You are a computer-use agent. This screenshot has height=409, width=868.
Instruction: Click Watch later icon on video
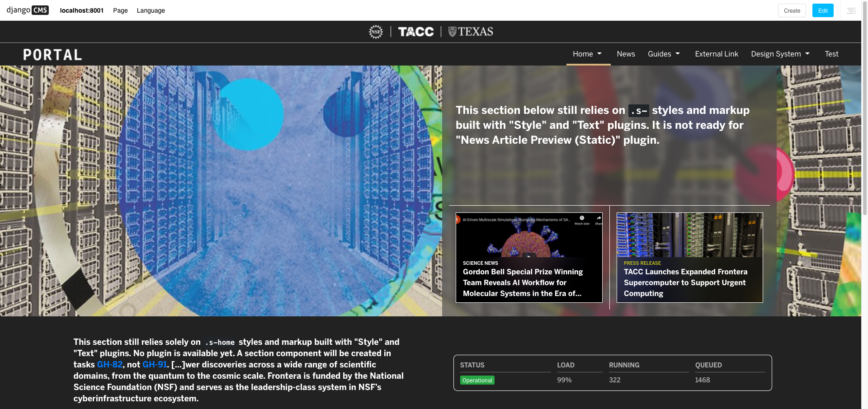point(582,219)
